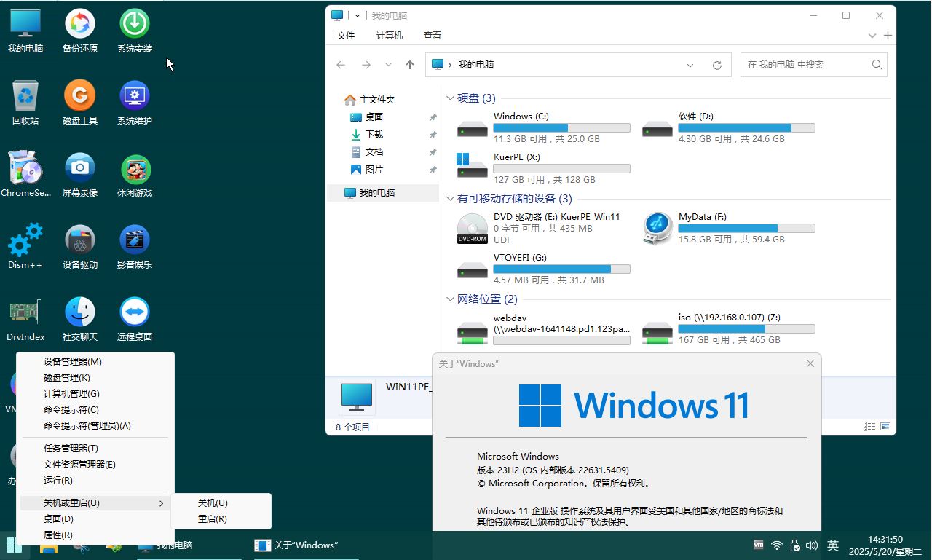Go up one folder level in Explorer
The image size is (932, 560).
coord(410,65)
